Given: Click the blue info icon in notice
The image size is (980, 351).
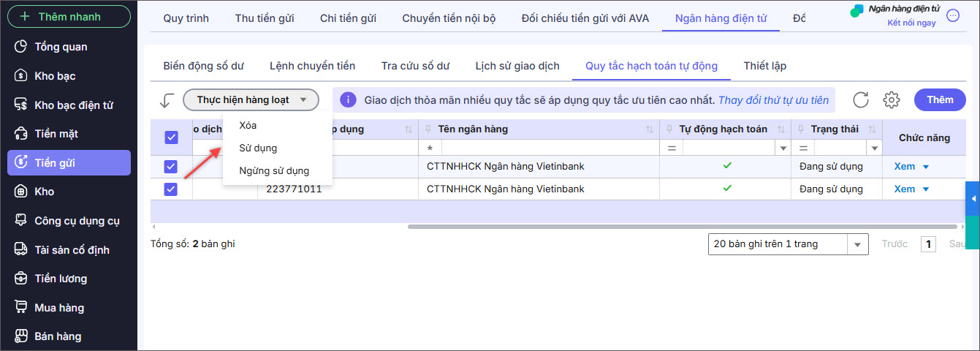Looking at the screenshot, I should coord(349,100).
